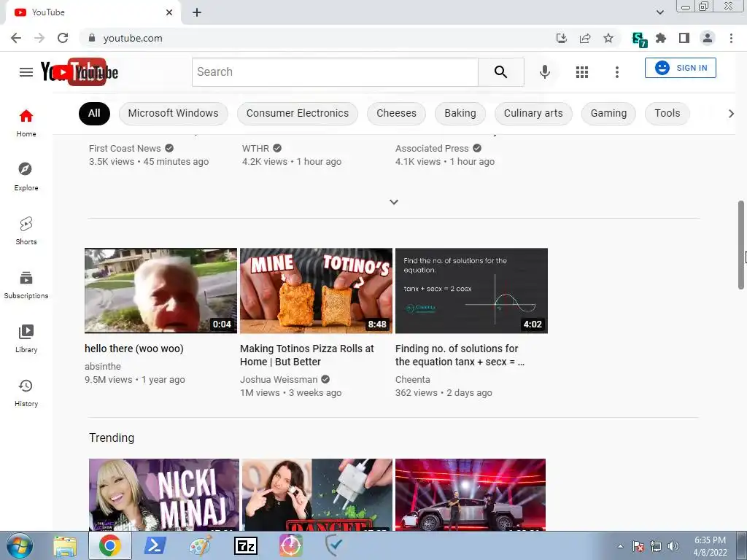This screenshot has height=560, width=747.
Task: Play the Totino's pizza rolls thumbnail
Action: [317, 290]
